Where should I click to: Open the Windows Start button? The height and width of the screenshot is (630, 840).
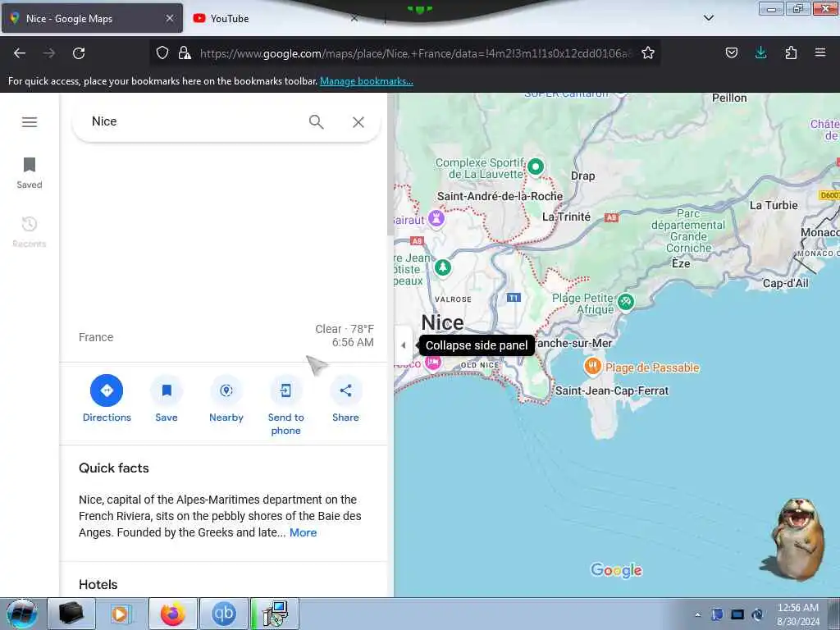tap(21, 614)
